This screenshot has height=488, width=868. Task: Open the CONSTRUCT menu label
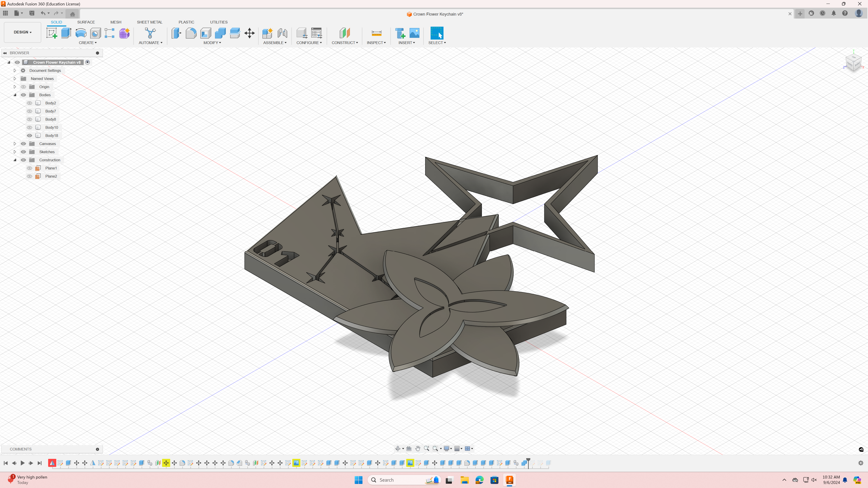(345, 43)
